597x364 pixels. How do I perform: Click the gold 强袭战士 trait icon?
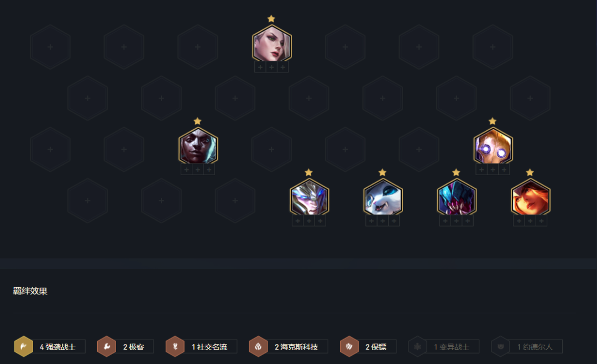[x=24, y=346]
